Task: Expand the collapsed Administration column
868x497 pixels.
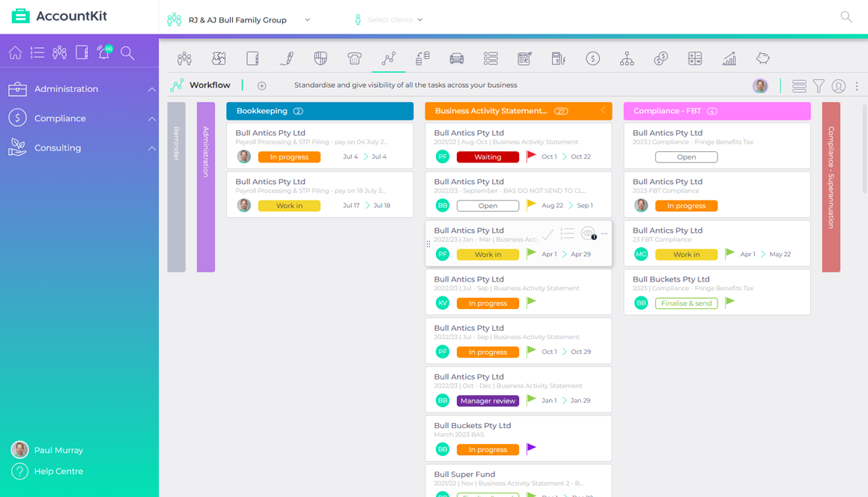Action: pos(206,187)
